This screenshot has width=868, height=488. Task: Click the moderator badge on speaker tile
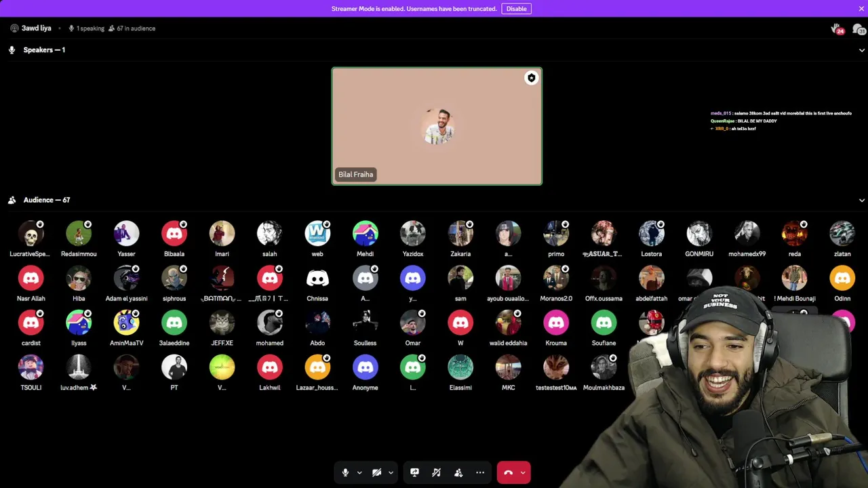click(x=531, y=78)
